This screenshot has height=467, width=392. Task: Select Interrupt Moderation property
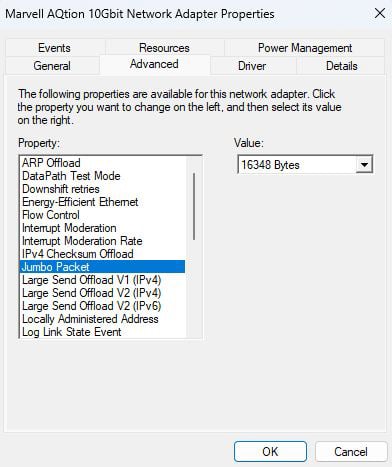click(x=102, y=228)
